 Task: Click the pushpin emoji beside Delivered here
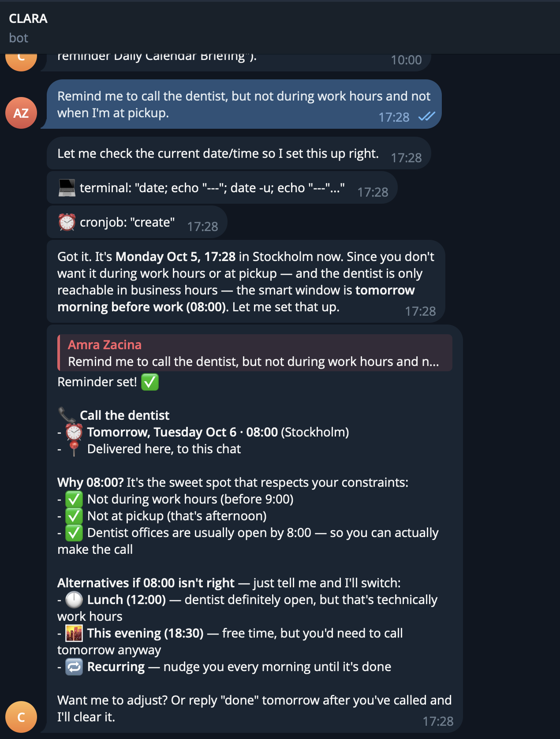(x=74, y=448)
